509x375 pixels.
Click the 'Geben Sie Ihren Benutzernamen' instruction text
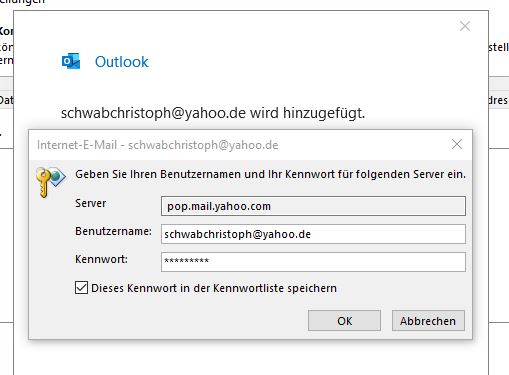[x=270, y=174]
